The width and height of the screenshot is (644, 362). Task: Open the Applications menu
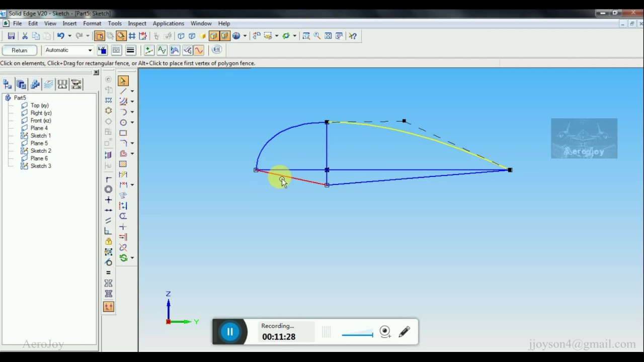pos(169,24)
